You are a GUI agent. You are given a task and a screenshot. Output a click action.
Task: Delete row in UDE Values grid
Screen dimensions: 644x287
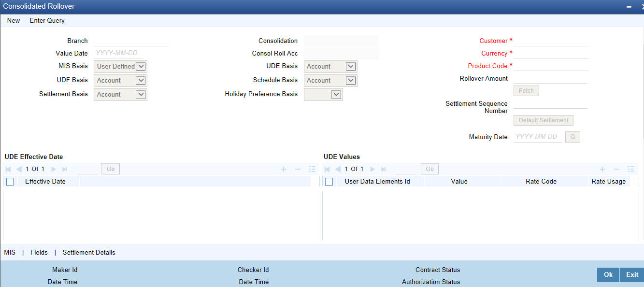click(616, 169)
